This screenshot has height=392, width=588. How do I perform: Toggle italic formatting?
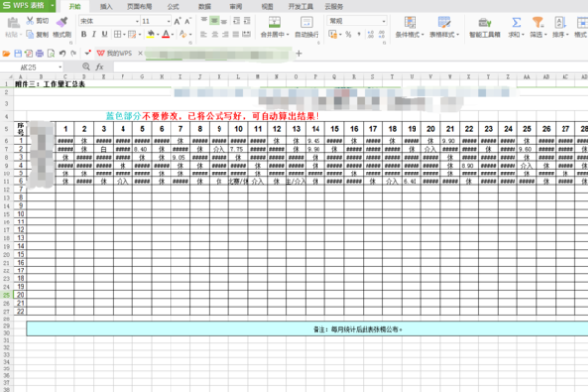tap(94, 34)
